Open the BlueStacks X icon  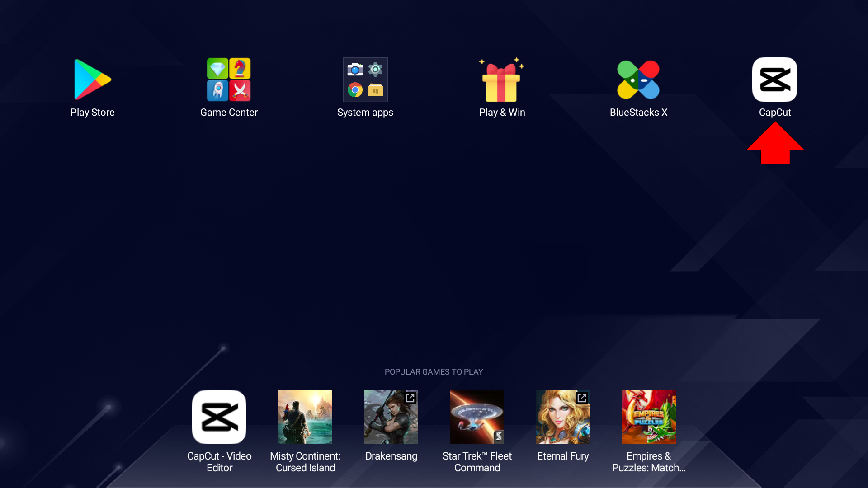[638, 80]
